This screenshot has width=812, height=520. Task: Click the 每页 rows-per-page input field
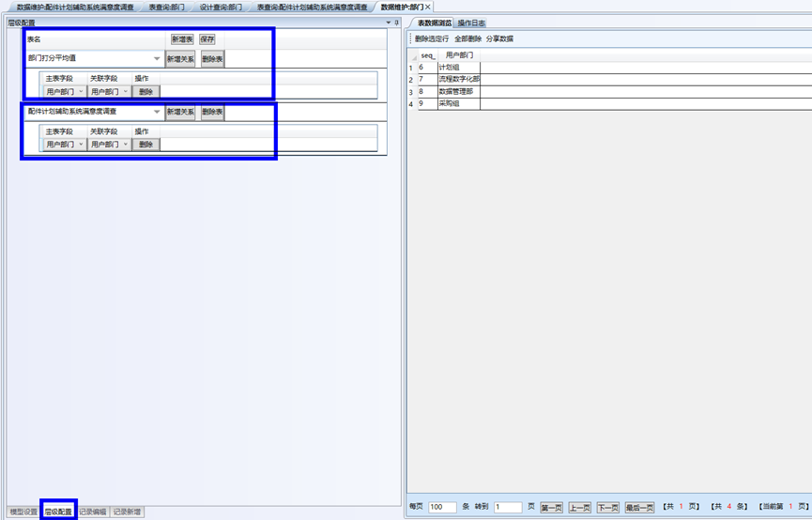(x=442, y=507)
